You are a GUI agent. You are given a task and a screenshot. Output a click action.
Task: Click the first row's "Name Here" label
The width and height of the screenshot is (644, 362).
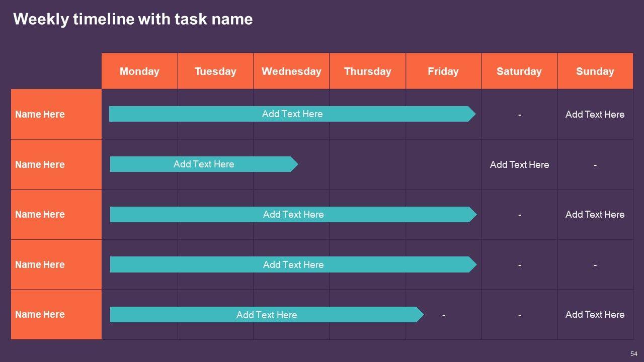40,114
